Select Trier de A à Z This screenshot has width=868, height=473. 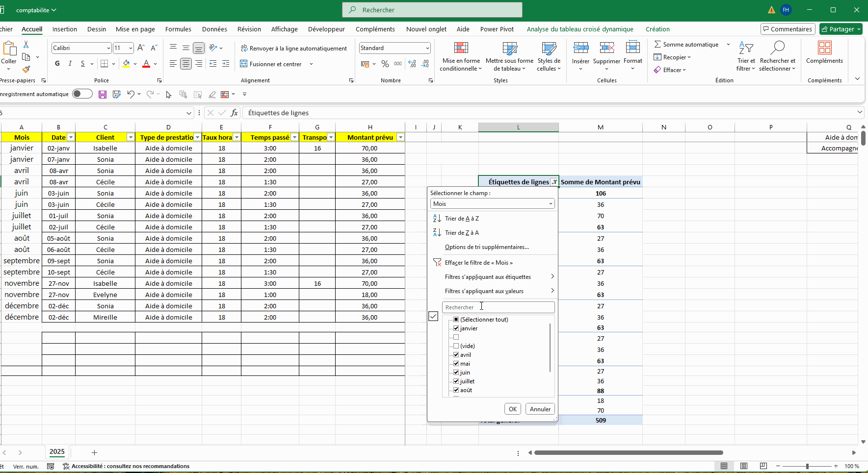(x=461, y=219)
